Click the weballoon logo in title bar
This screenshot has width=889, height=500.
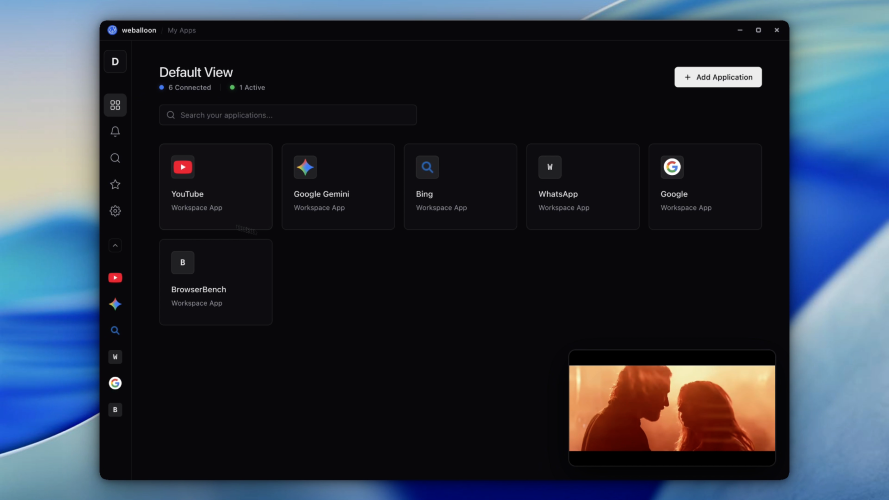pyautogui.click(x=112, y=30)
